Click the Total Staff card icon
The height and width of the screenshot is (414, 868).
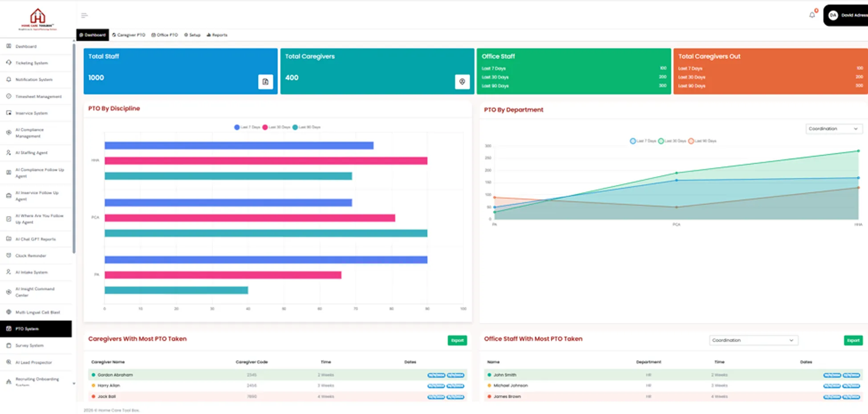click(265, 81)
